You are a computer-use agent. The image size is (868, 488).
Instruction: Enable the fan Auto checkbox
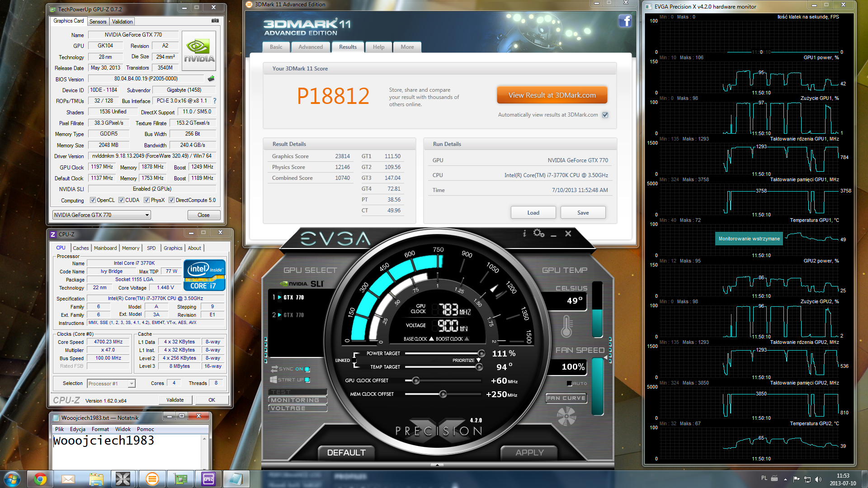(569, 384)
